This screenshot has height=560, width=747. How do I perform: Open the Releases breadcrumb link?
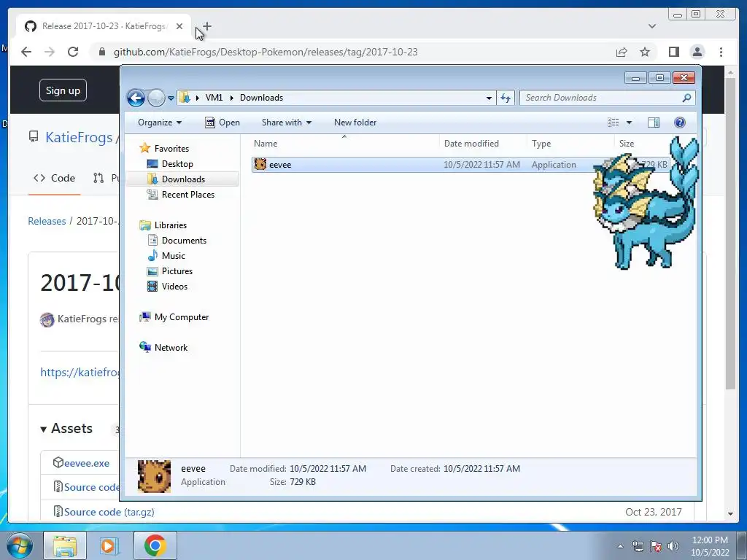(47, 221)
